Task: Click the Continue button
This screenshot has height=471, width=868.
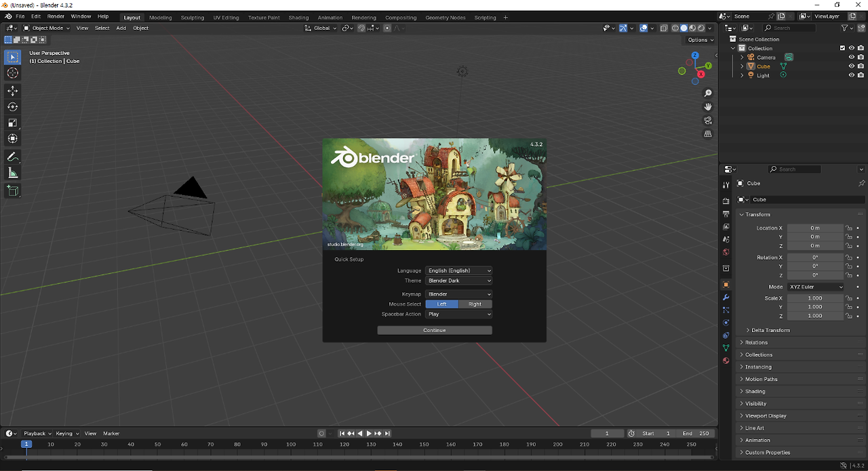Action: click(434, 331)
